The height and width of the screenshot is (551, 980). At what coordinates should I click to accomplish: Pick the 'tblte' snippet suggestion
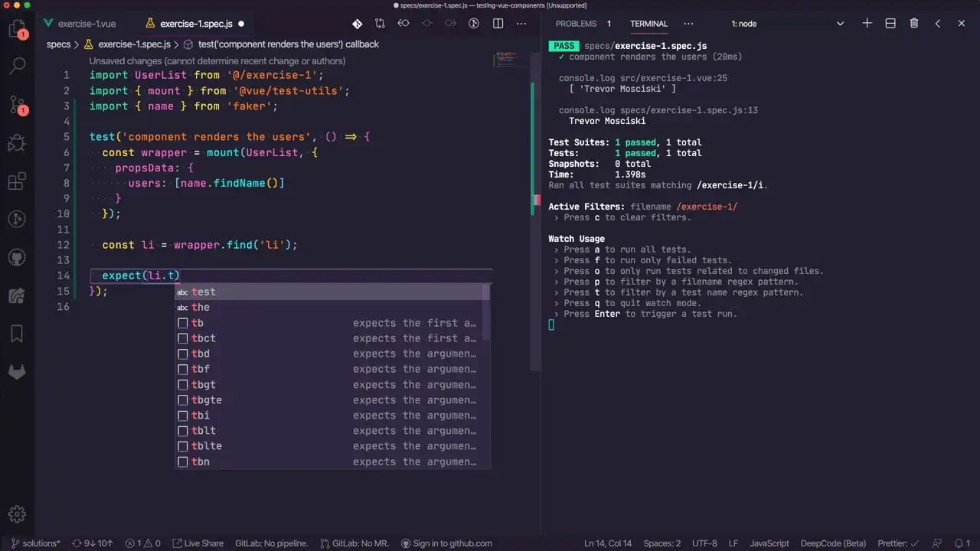[x=332, y=446]
